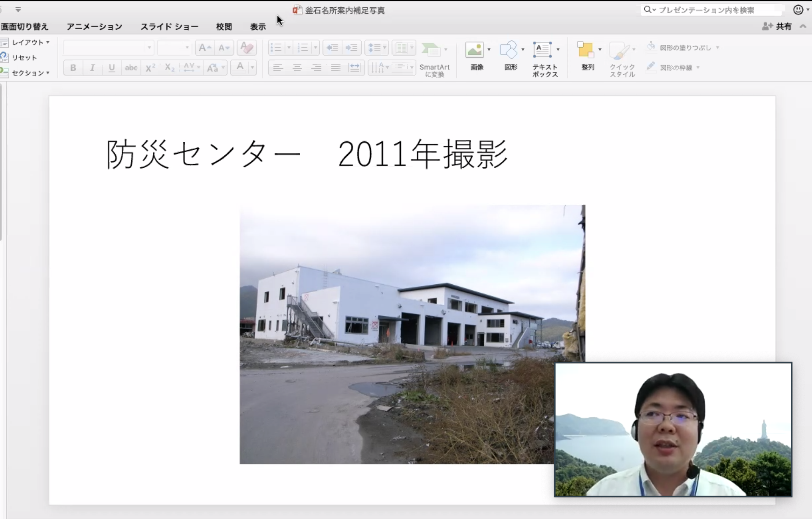Click the increase indent icon
The image size is (812, 519).
(351, 47)
